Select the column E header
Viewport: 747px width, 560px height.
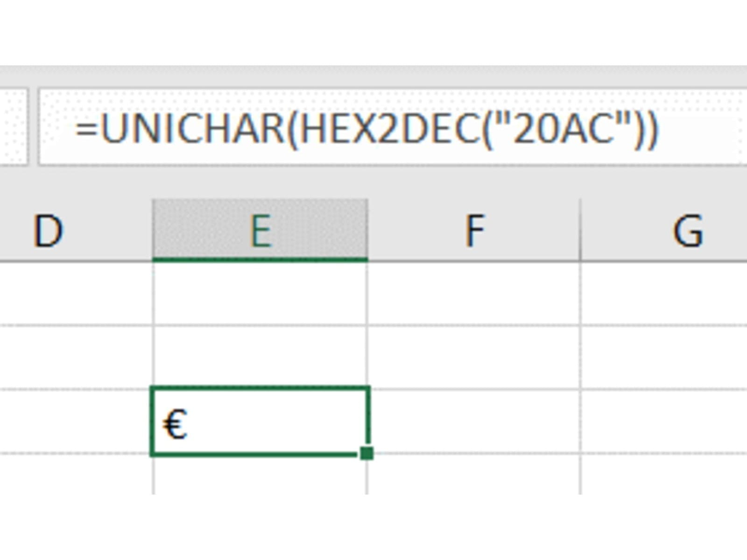(x=260, y=230)
